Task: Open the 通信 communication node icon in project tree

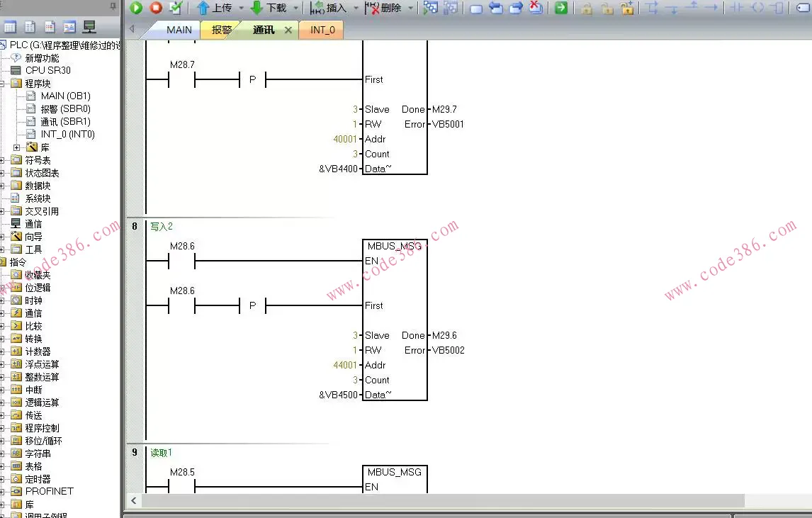Action: [x=16, y=224]
